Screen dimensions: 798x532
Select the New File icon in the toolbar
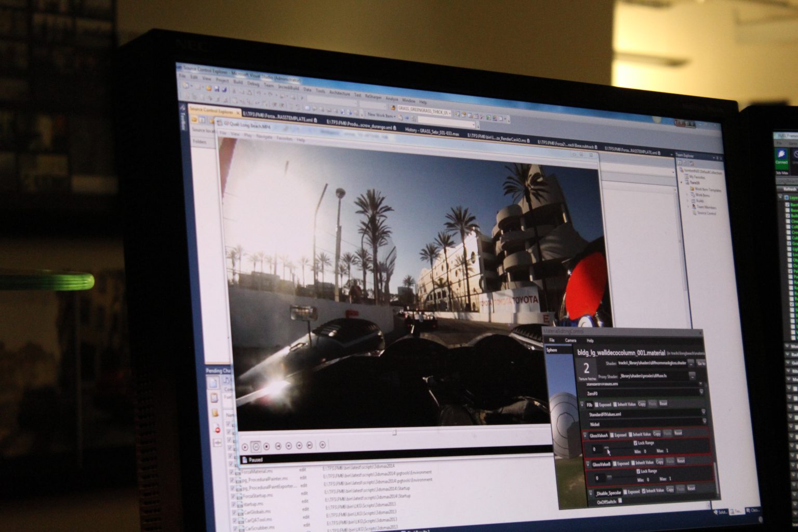[184, 86]
